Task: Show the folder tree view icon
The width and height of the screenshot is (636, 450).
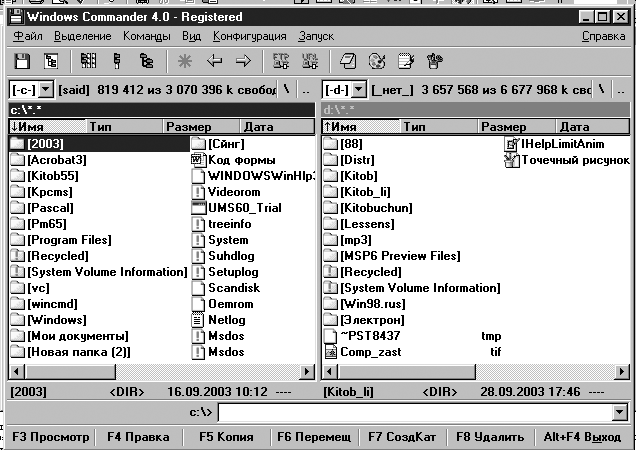Action: click(x=146, y=61)
